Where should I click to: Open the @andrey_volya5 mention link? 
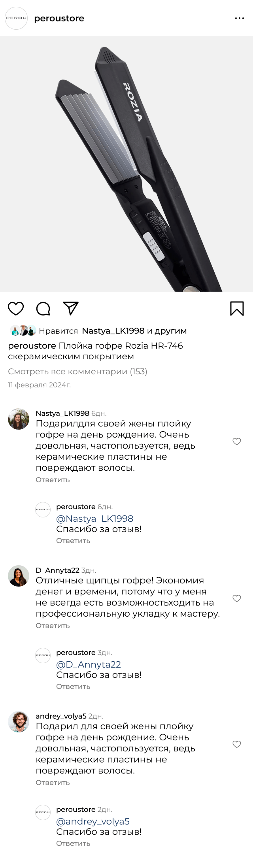coord(93,821)
